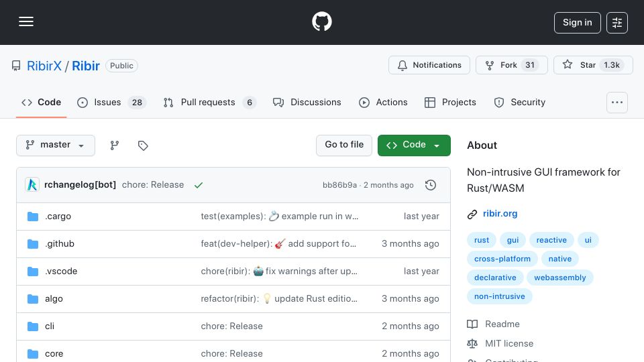The width and height of the screenshot is (644, 362).
Task: Fork the repository
Action: (511, 65)
